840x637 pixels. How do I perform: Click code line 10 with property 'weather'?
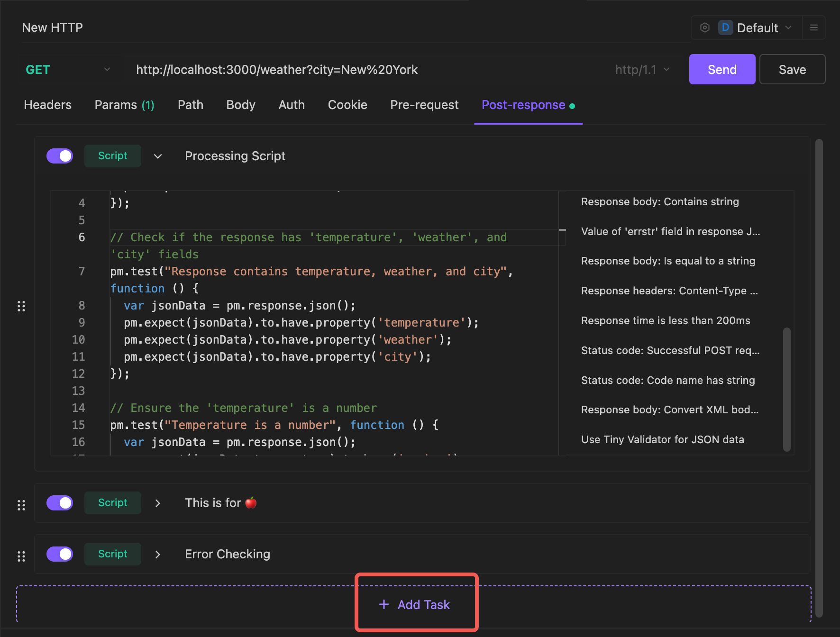tap(287, 340)
